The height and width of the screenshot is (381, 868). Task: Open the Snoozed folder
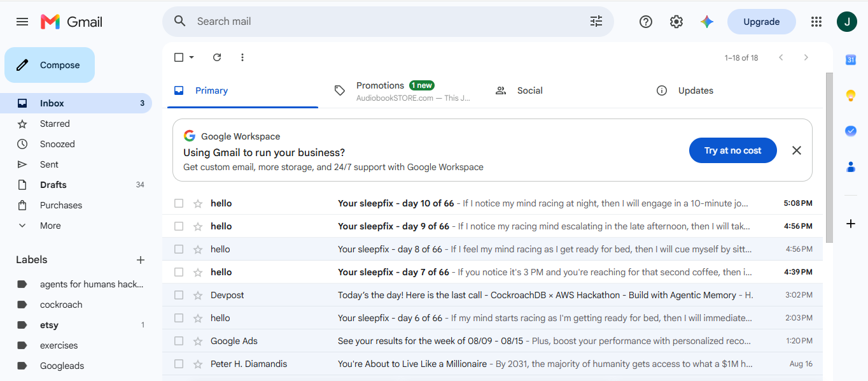click(x=76, y=144)
